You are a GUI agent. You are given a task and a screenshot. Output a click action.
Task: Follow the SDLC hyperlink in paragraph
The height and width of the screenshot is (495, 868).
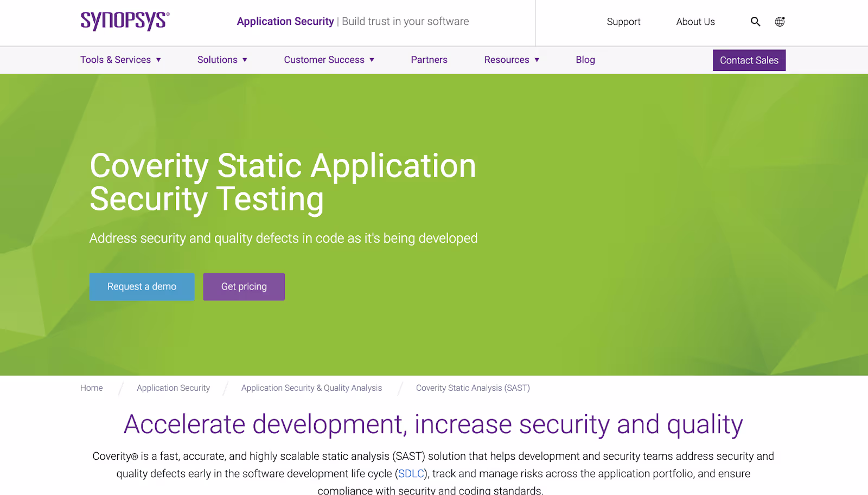[x=411, y=474]
